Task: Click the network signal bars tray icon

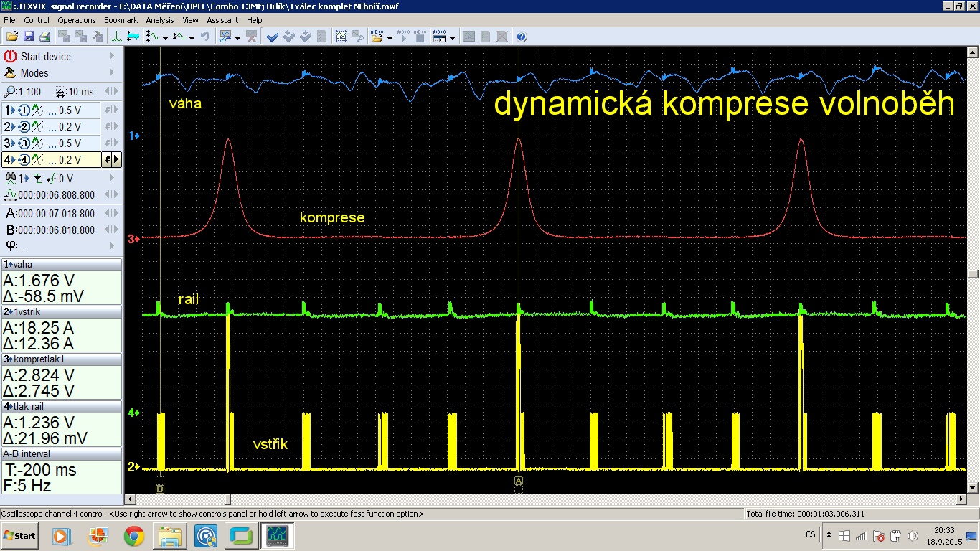Action: click(862, 535)
